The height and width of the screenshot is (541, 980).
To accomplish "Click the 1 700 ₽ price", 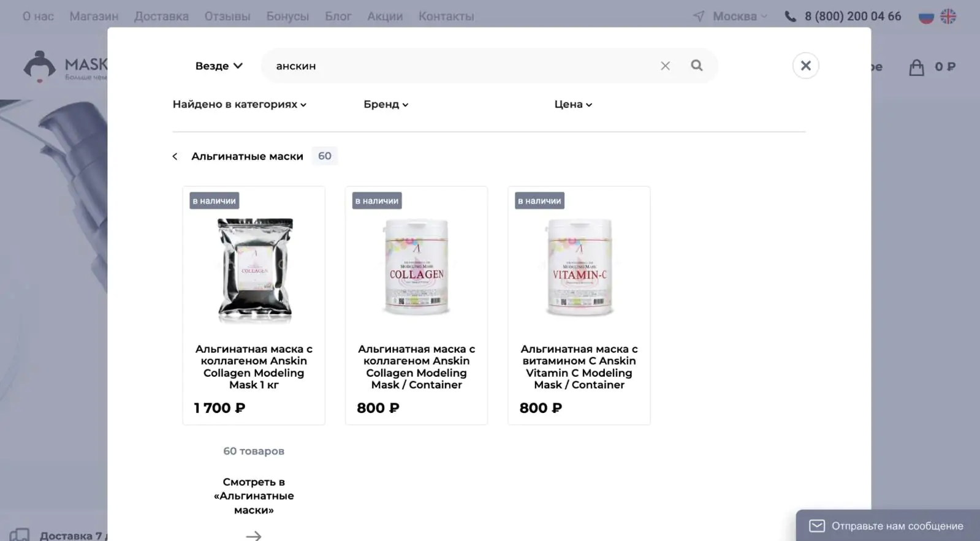I will point(219,408).
